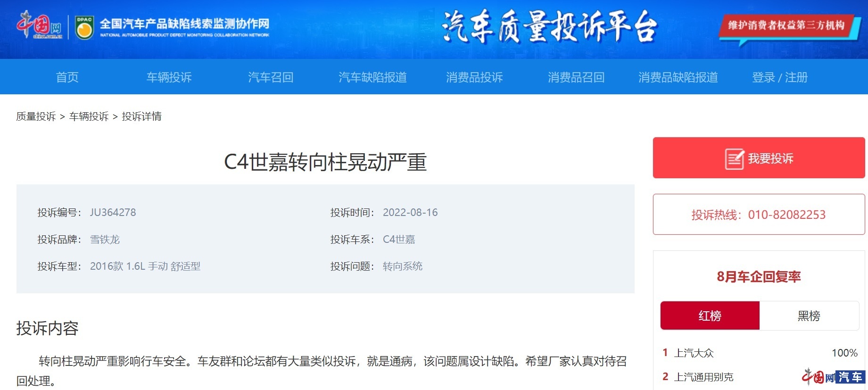Click the DPAC round emblem icon

84,27
